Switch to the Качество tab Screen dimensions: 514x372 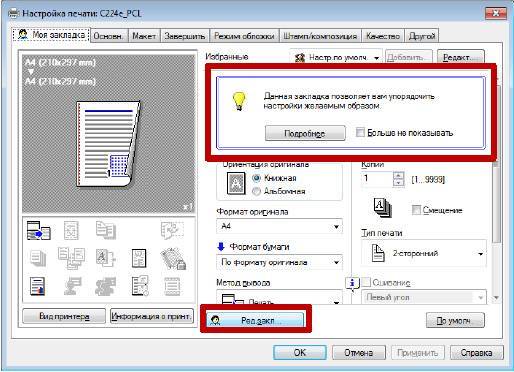tap(383, 36)
